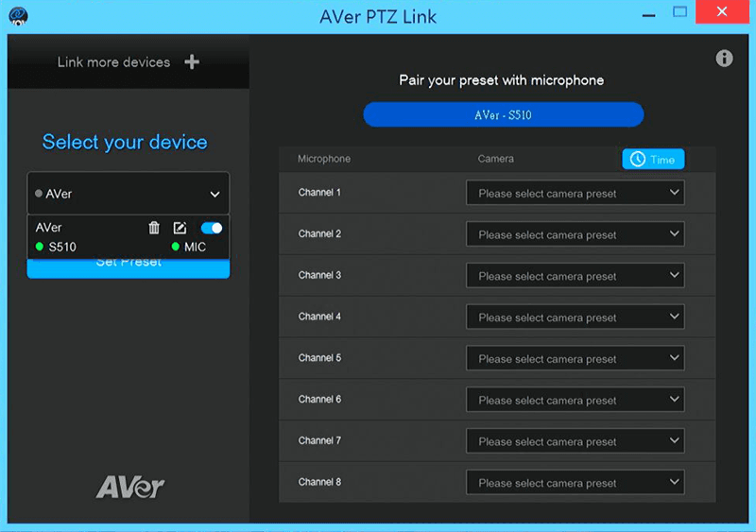Minimize the AVer PTZ Link window
The image size is (756, 532).
tap(648, 15)
